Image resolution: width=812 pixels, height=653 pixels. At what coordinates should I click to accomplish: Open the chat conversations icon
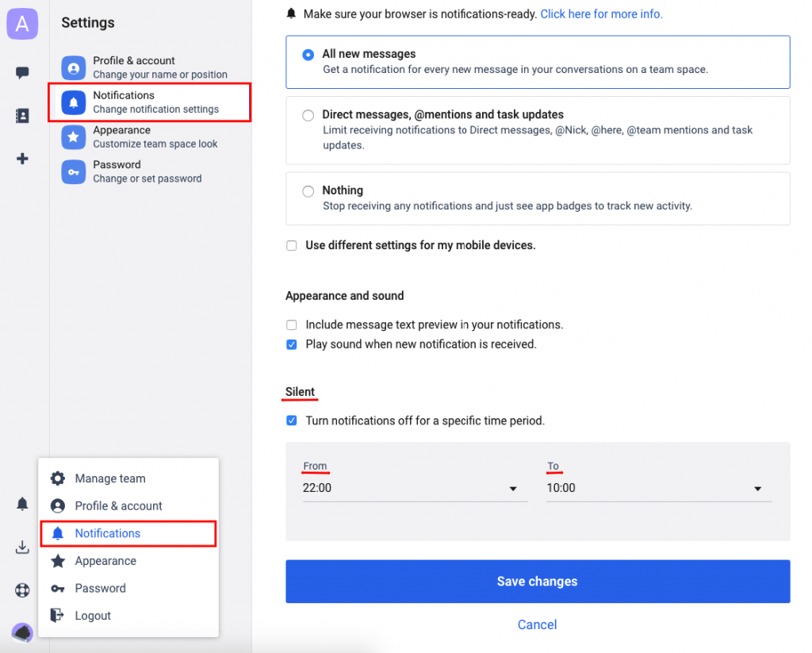coord(22,72)
